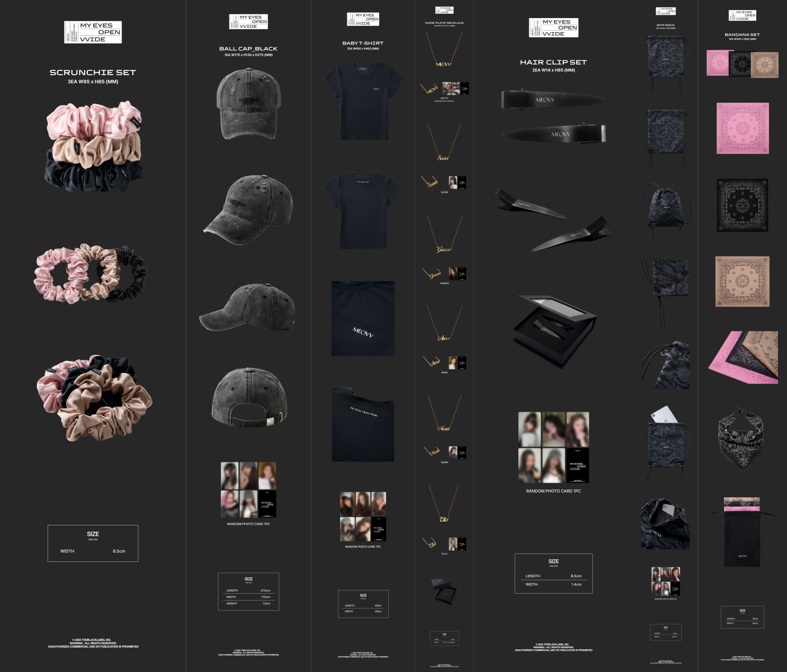Click the scrunchie SIZE table
This screenshot has height=672, width=787.
click(93, 543)
